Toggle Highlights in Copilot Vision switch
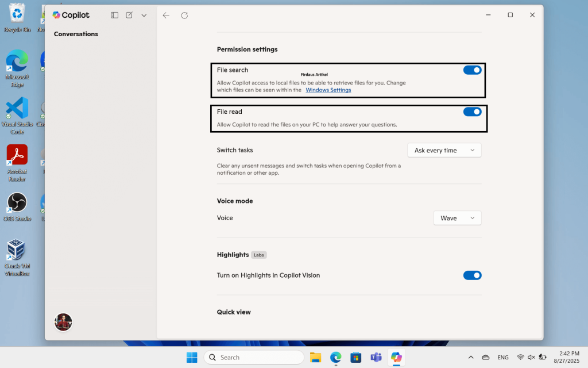 tap(472, 275)
